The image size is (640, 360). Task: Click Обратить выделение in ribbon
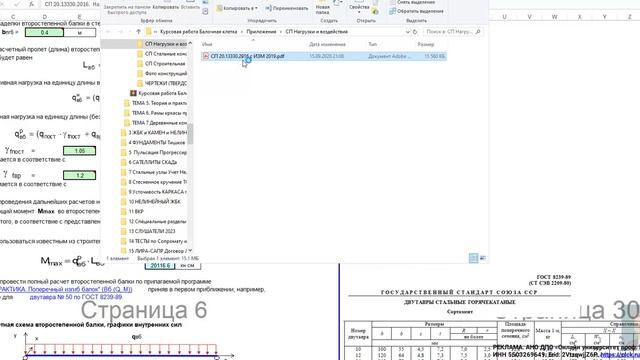416,11
